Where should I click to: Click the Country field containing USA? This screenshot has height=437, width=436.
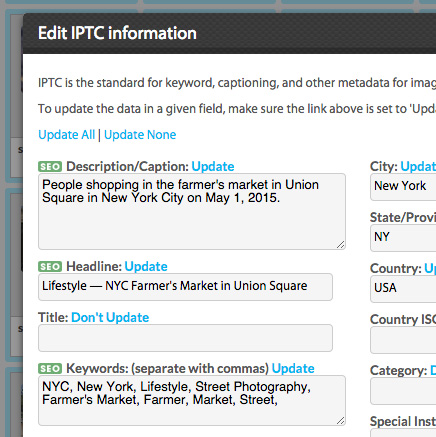[403, 289]
